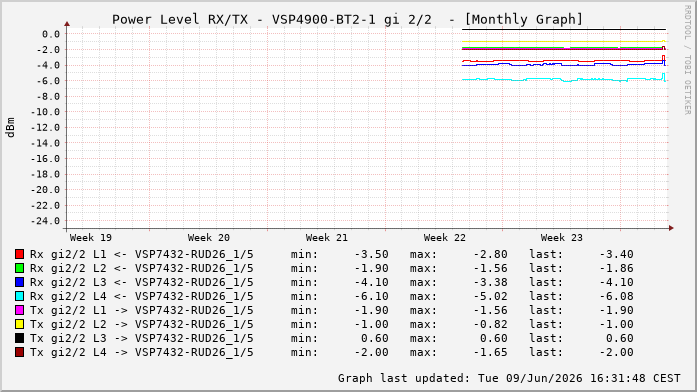Click the Week 22 axis label

pyautogui.click(x=445, y=238)
